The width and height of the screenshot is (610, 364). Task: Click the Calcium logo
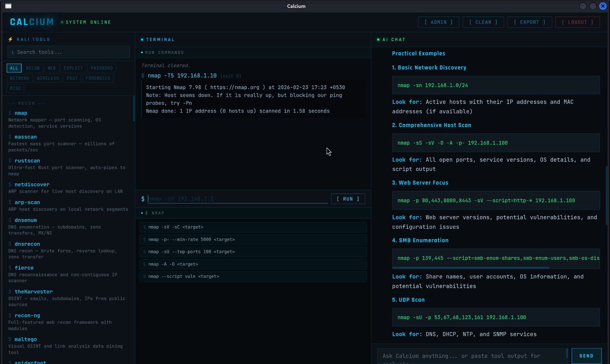pos(32,22)
